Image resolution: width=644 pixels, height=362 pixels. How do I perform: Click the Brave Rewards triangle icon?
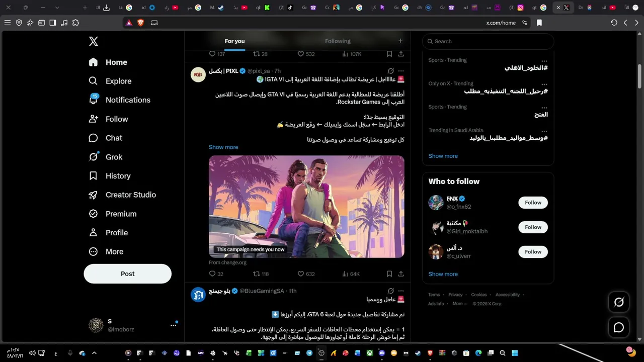click(x=129, y=23)
